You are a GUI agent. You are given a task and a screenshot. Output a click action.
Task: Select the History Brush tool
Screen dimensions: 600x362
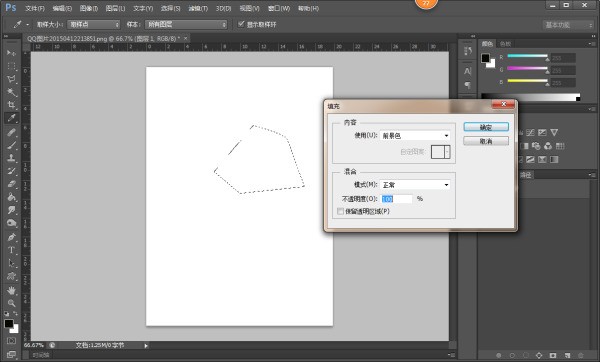click(11, 171)
